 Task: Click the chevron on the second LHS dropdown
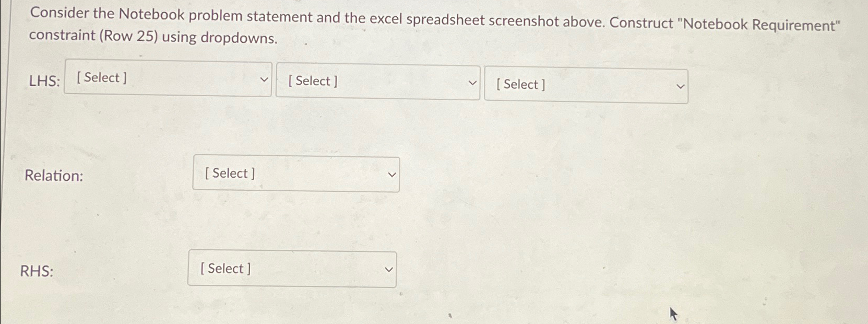pyautogui.click(x=472, y=82)
